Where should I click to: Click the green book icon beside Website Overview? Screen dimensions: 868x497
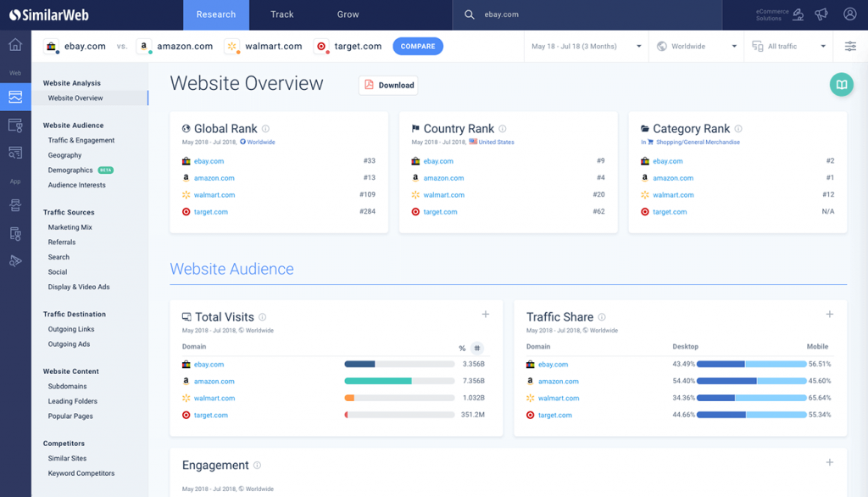(841, 85)
